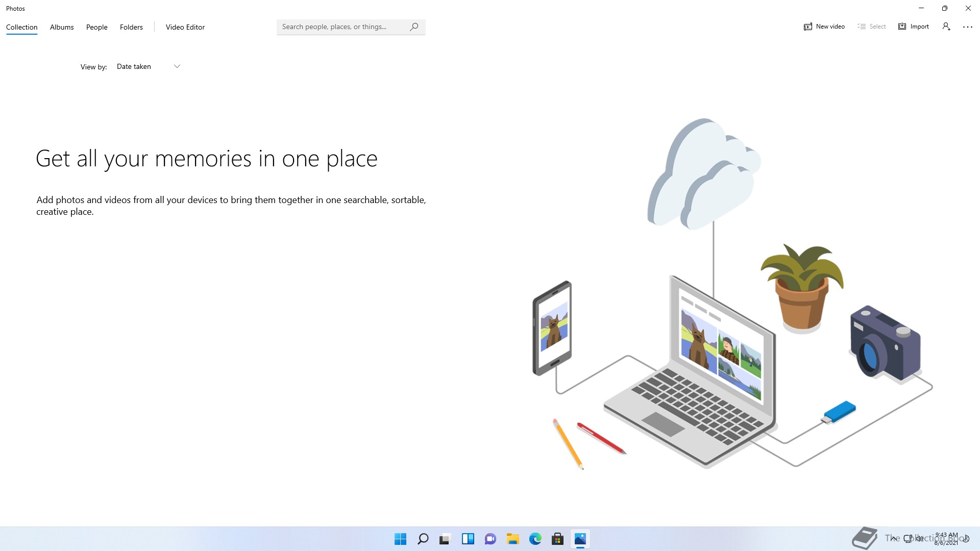Screen dimensions: 980x551
Task: Open Windows Start from taskbar
Action: [400, 539]
